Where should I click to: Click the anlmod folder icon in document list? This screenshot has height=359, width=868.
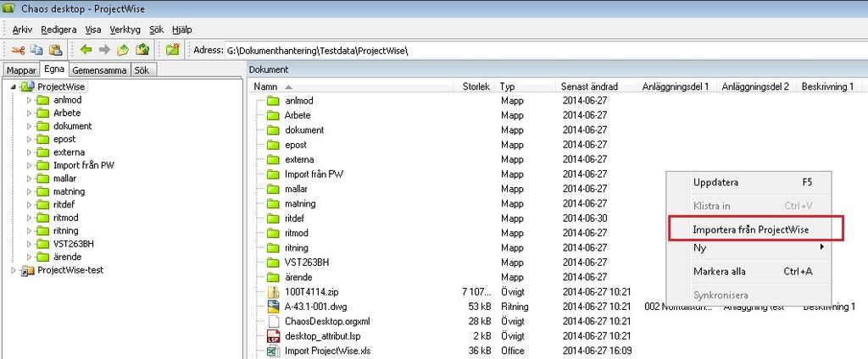click(x=273, y=101)
